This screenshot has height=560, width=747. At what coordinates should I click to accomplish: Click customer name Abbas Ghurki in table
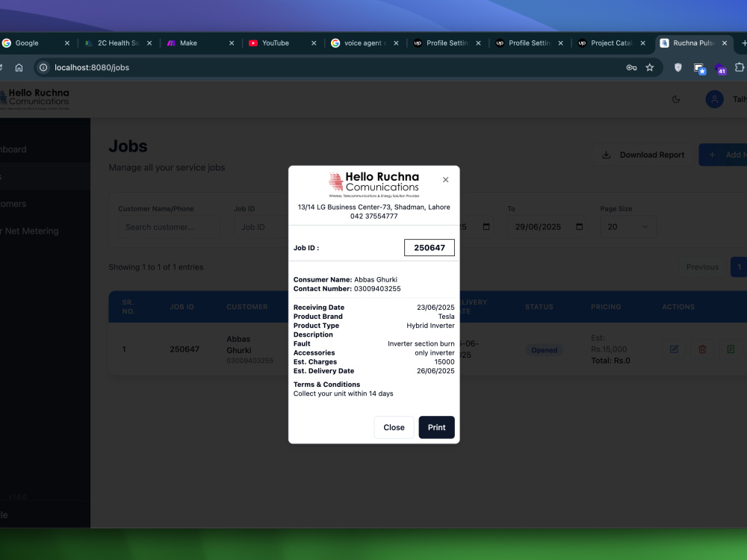(239, 344)
